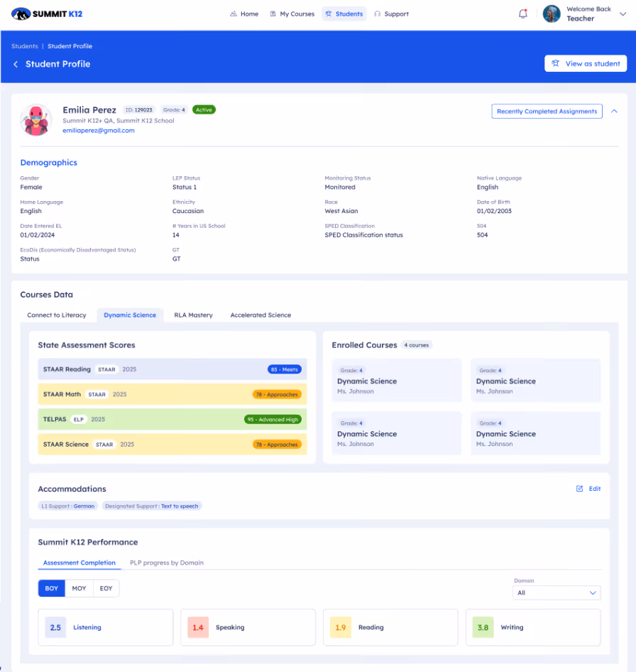636x672 pixels.
Task: Click the 4 courses count badge
Action: tap(416, 345)
